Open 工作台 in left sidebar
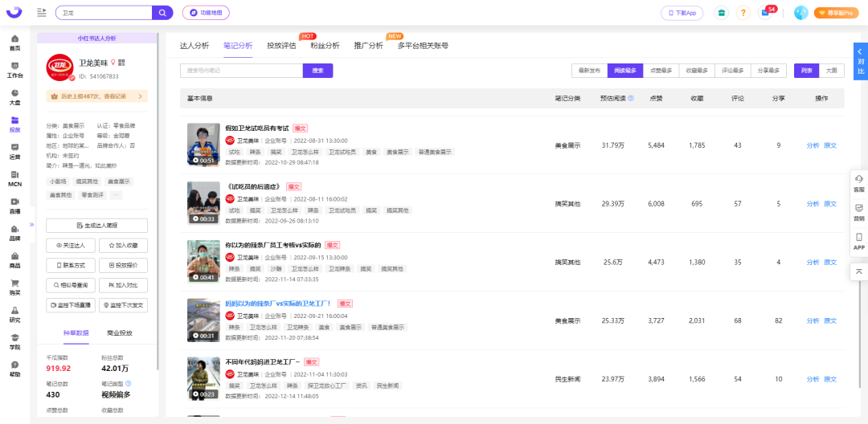Image resolution: width=868 pixels, height=424 pixels. coord(15,70)
